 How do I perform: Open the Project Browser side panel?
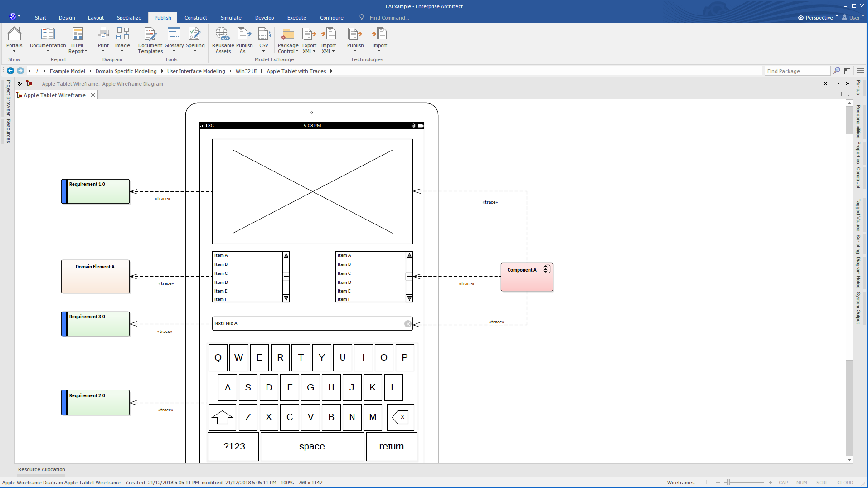(8, 98)
